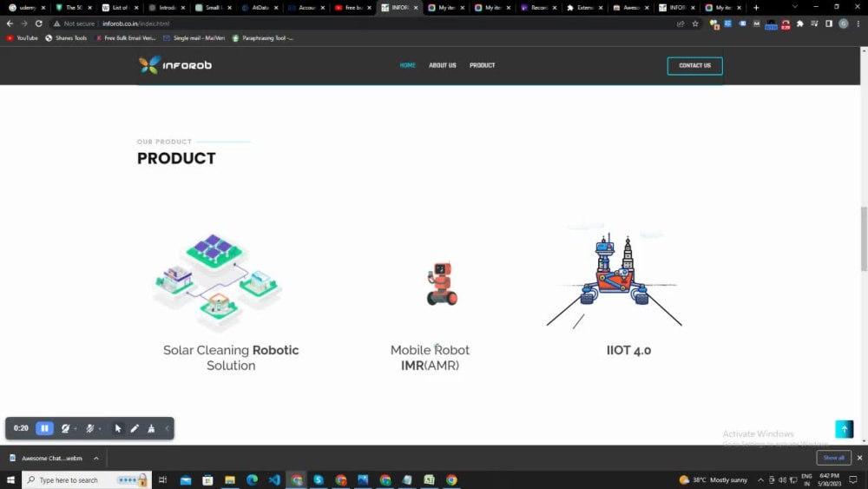Image resolution: width=868 pixels, height=489 pixels.
Task: Open the weather 38°C Mostly sunny widget
Action: point(713,479)
